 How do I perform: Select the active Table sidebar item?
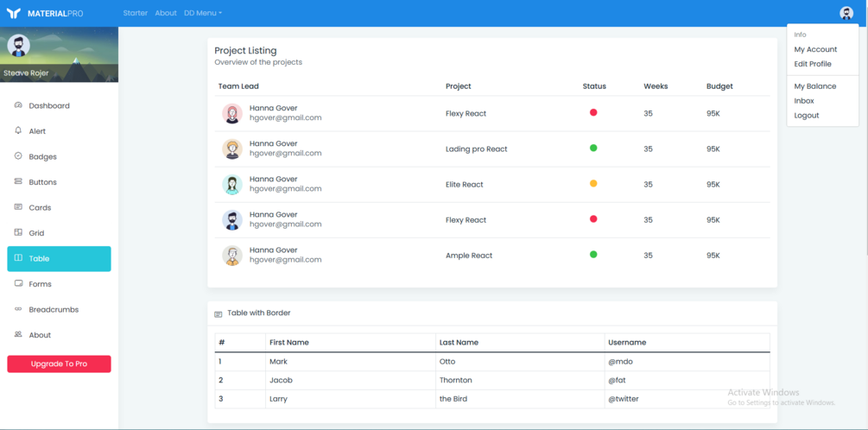(59, 258)
